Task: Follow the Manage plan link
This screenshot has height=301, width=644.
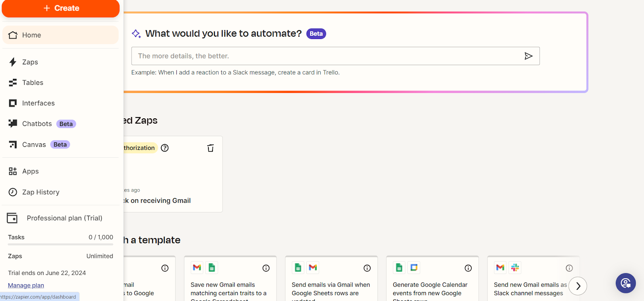Action: click(x=26, y=285)
